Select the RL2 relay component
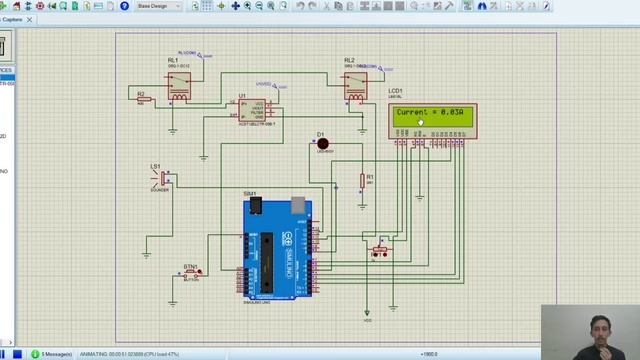 (x=356, y=86)
